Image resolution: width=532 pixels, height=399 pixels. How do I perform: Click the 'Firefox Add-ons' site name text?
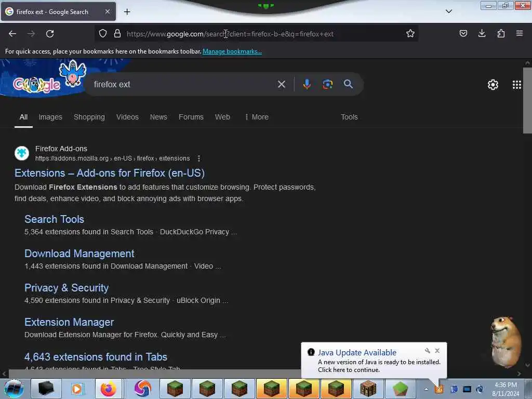[61, 149]
